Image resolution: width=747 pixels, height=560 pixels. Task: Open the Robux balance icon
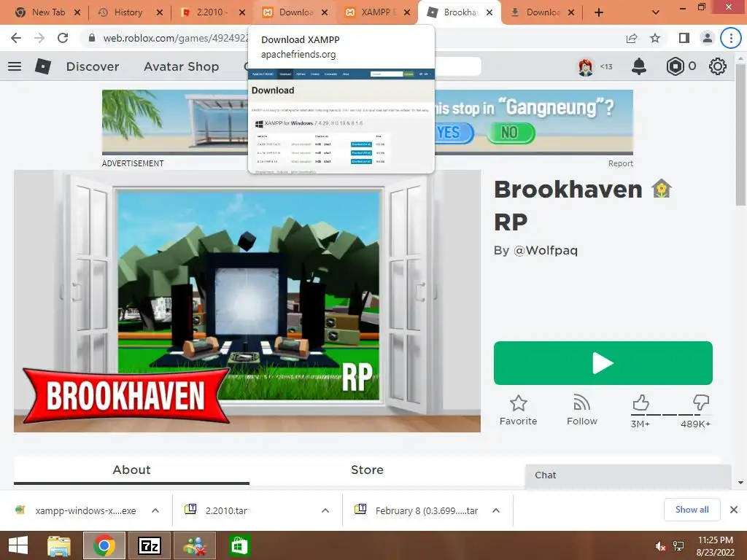tap(675, 66)
